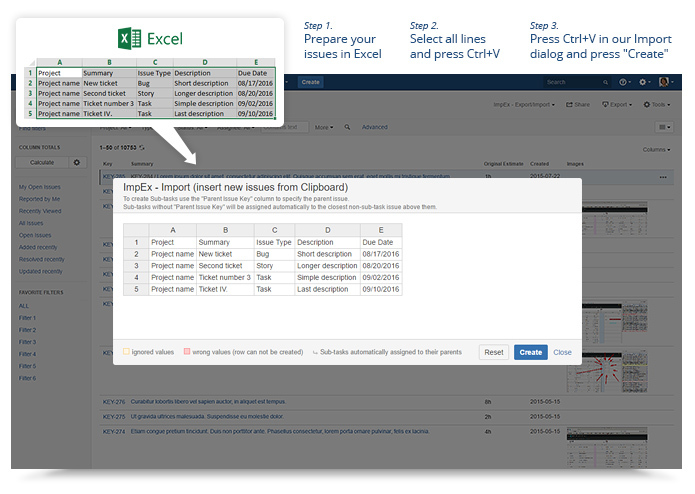Open issue KEY-274 link
Image resolution: width=695 pixels, height=494 pixels.
click(114, 431)
